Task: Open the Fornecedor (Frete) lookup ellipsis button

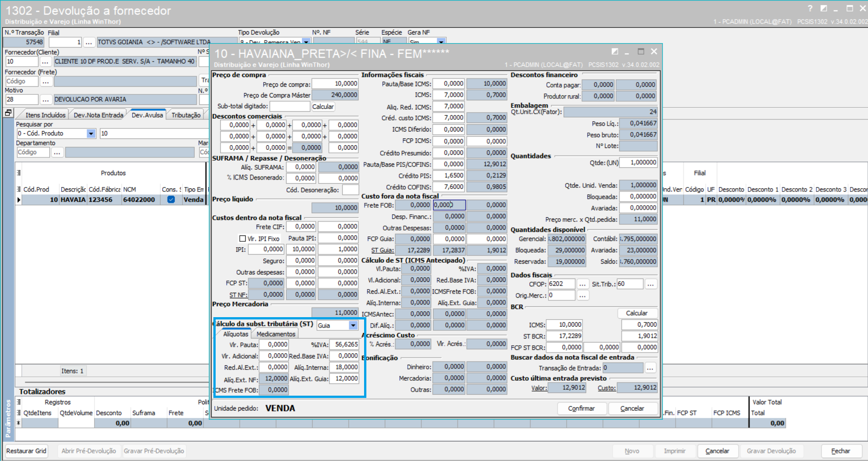Action: coord(46,81)
